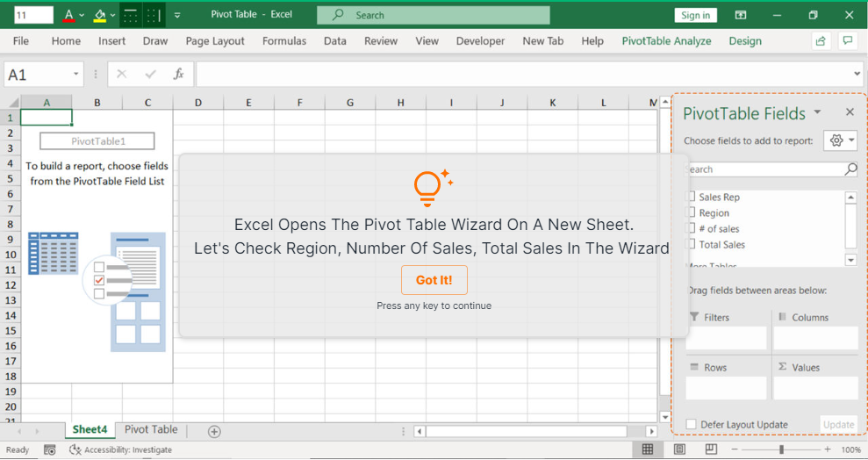The height and width of the screenshot is (460, 868).
Task: Click the zoom out minus button
Action: (735, 449)
